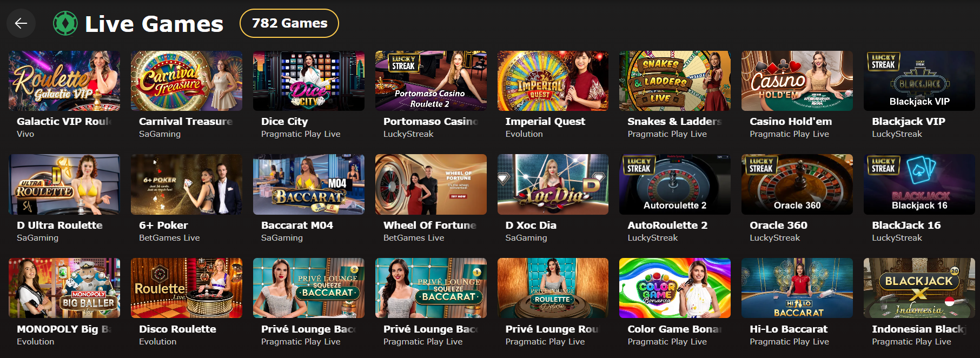This screenshot has height=358, width=980.
Task: Click Evolution provider under Imperial Quest
Action: tap(524, 134)
